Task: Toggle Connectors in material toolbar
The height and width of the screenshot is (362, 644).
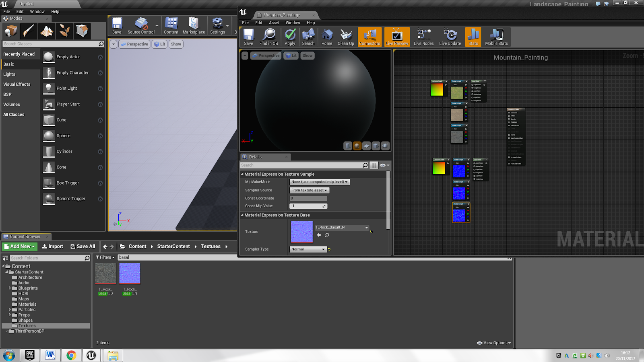Action: (369, 37)
